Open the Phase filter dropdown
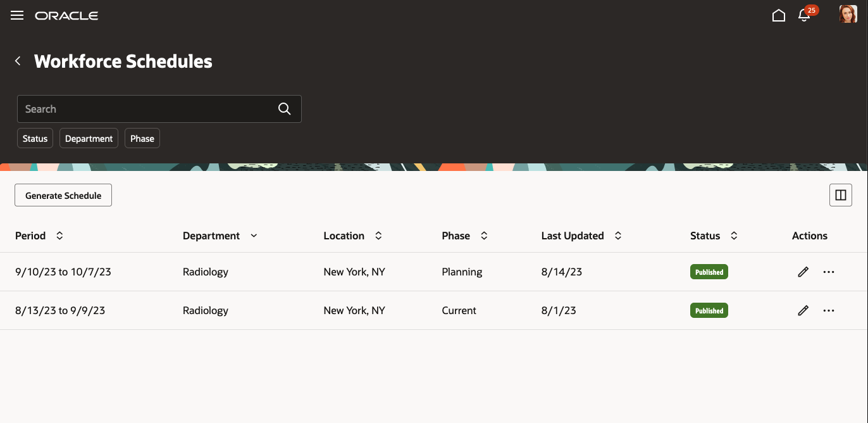The width and height of the screenshot is (868, 423). click(x=142, y=138)
